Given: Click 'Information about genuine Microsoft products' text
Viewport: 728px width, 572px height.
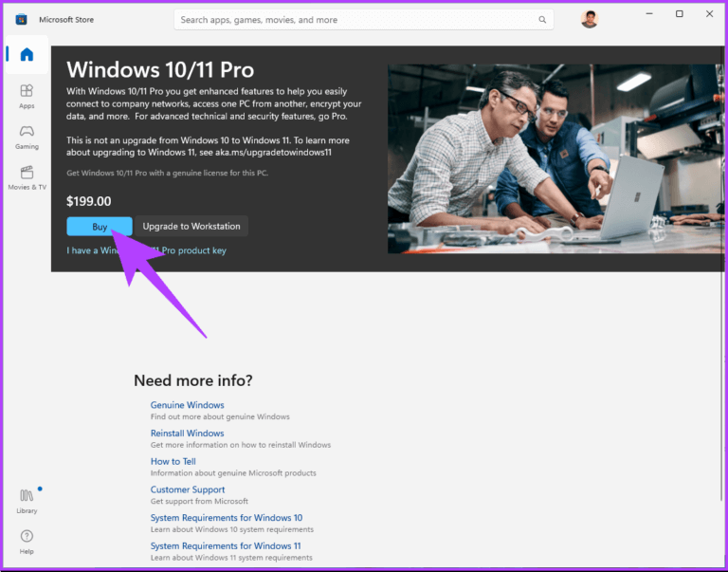Looking at the screenshot, I should [x=233, y=473].
